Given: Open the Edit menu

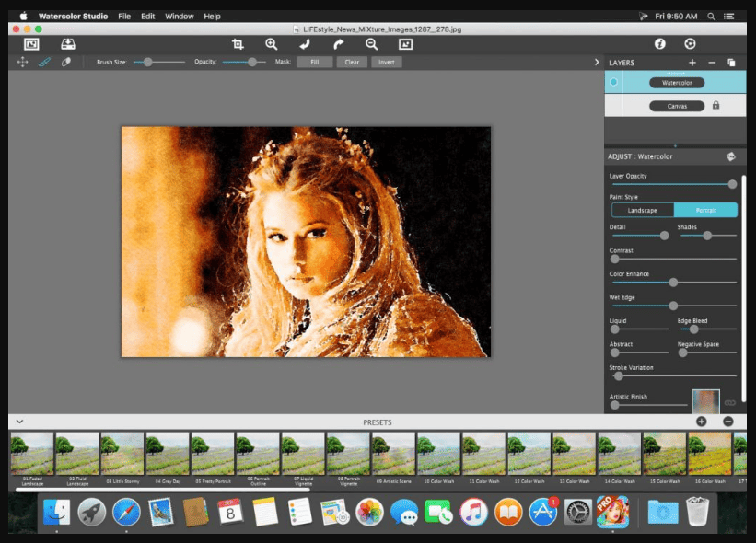Looking at the screenshot, I should click(148, 17).
